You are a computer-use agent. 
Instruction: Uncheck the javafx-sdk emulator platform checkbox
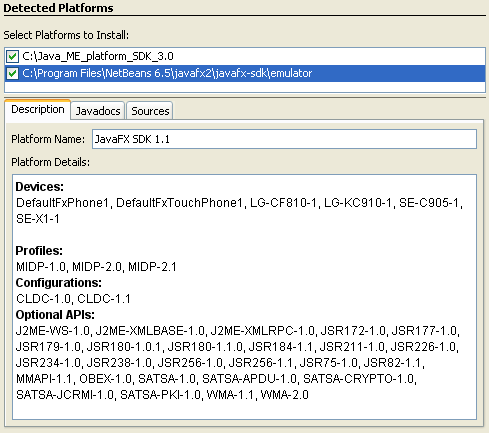[12, 73]
